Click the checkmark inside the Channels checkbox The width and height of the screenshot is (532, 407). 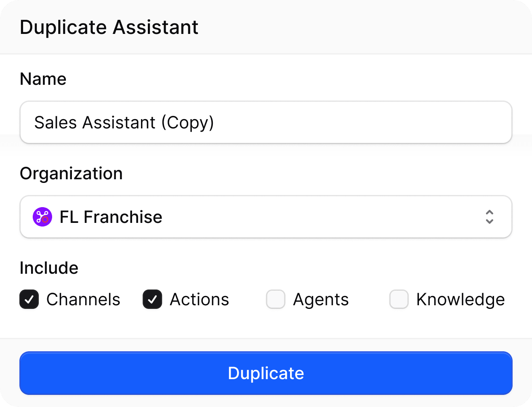(x=29, y=299)
